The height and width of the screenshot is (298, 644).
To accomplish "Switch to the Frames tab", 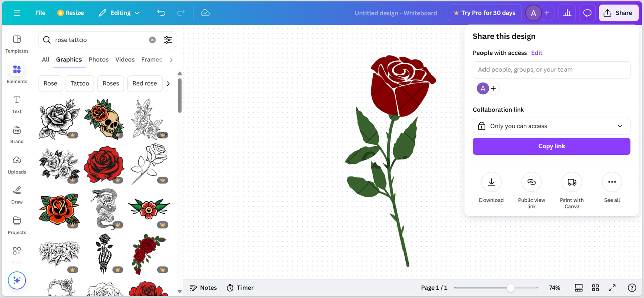I will [152, 59].
